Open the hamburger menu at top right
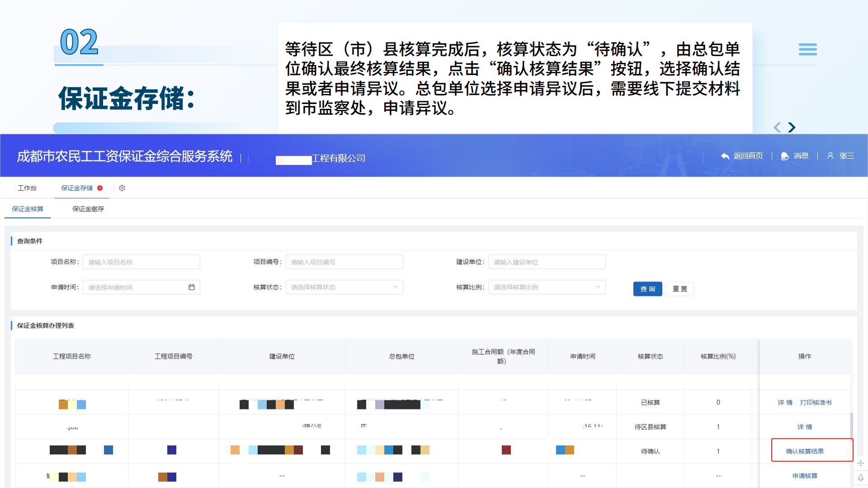Screen dimensions: 868x488 (x=807, y=50)
